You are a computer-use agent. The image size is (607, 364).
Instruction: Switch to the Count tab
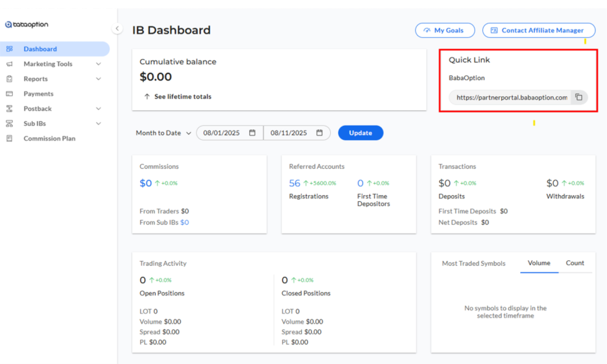point(575,263)
